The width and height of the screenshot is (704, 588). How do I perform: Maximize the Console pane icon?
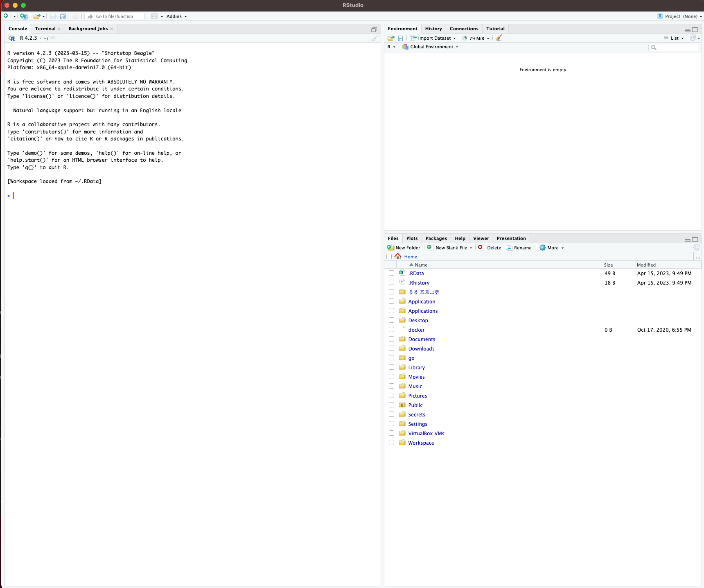tap(374, 29)
